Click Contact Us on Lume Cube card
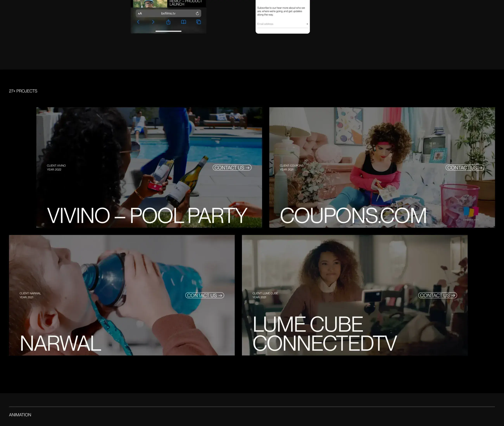The image size is (504, 426). tap(438, 295)
